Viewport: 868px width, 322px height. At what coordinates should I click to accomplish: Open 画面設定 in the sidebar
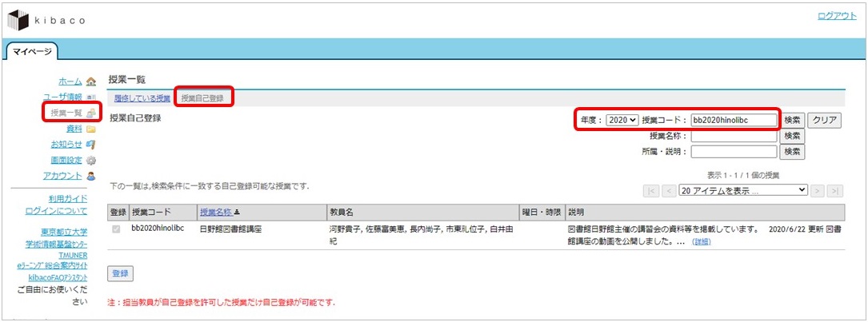(x=66, y=161)
